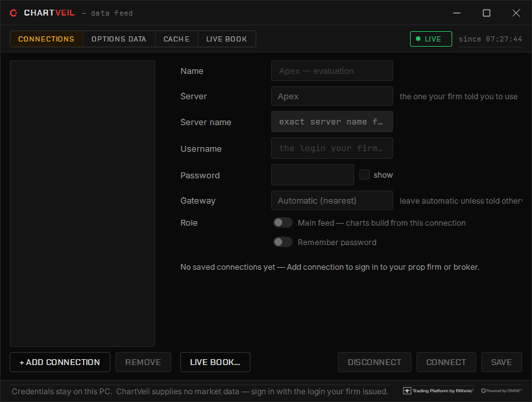Open the Options Data tab
532x402 pixels.
tap(119, 39)
